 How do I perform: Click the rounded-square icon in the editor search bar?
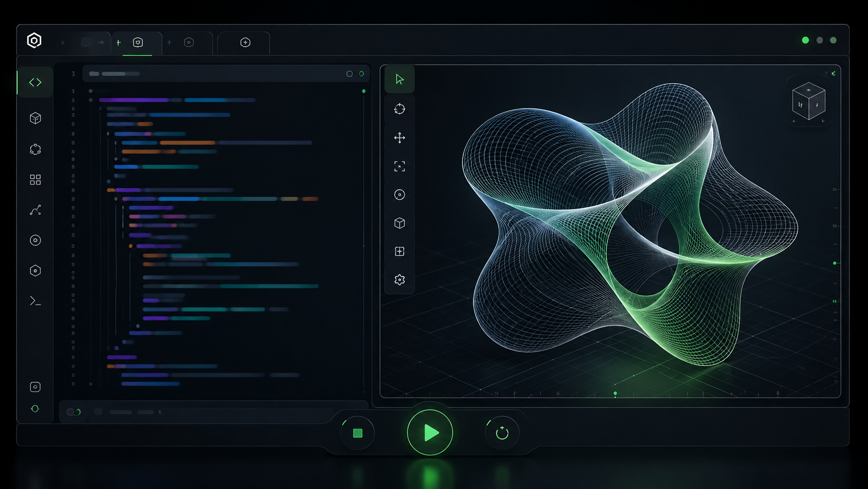pyautogui.click(x=349, y=74)
